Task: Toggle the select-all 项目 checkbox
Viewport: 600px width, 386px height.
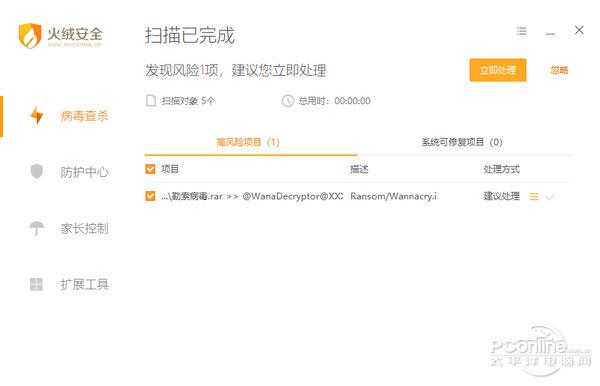Action: [150, 169]
